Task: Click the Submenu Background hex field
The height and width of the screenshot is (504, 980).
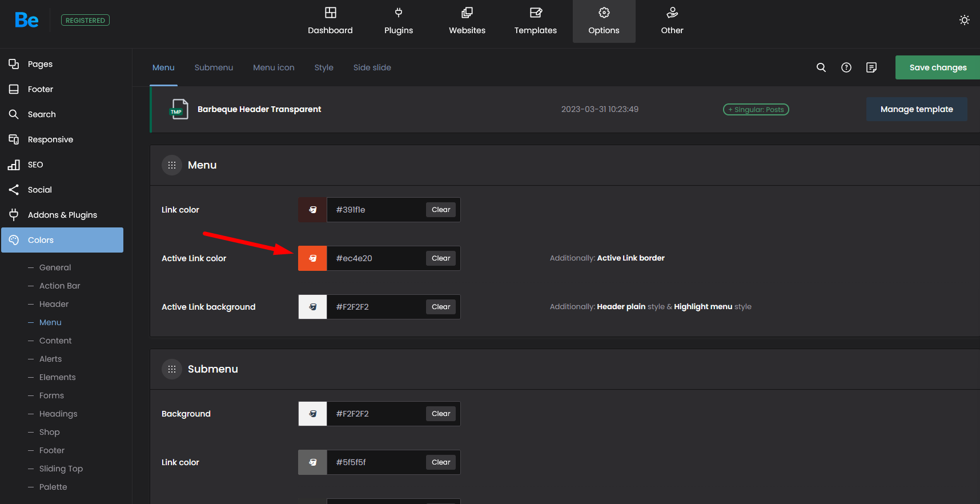Action: coord(376,414)
